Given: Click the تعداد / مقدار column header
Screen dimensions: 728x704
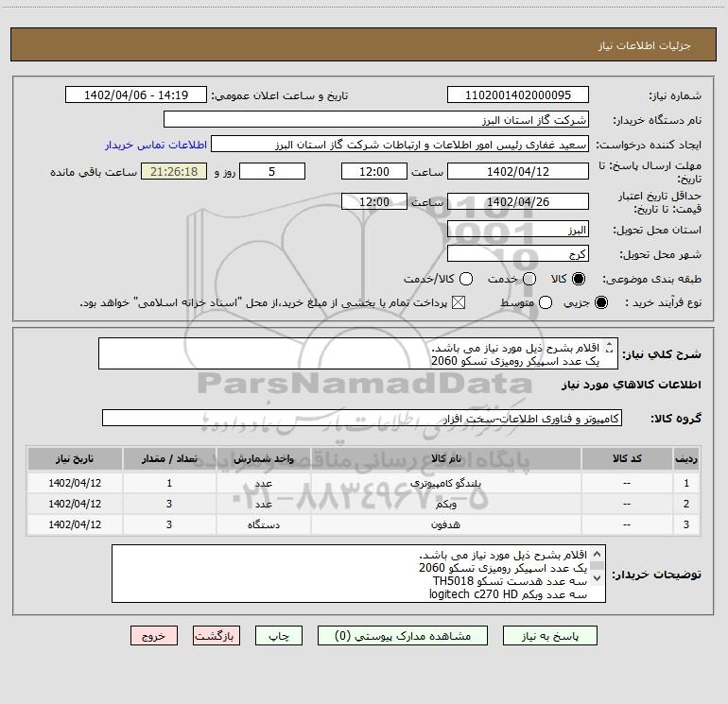Looking at the screenshot, I should tap(169, 458).
